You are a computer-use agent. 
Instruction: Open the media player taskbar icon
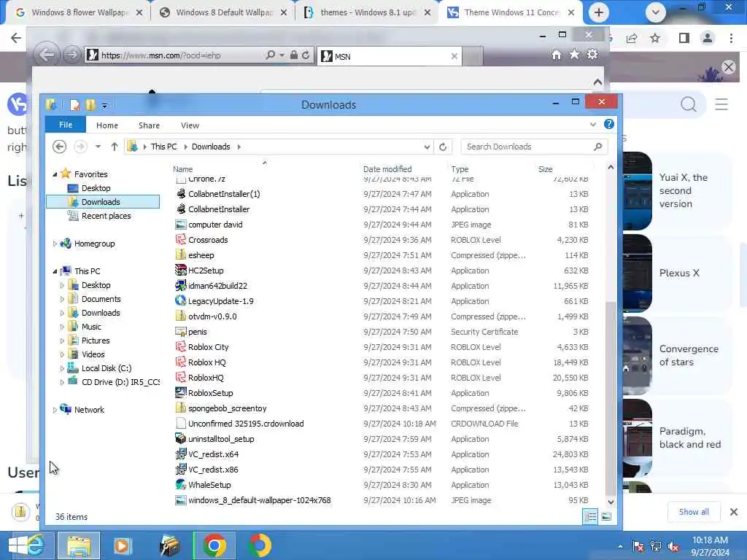click(x=122, y=545)
